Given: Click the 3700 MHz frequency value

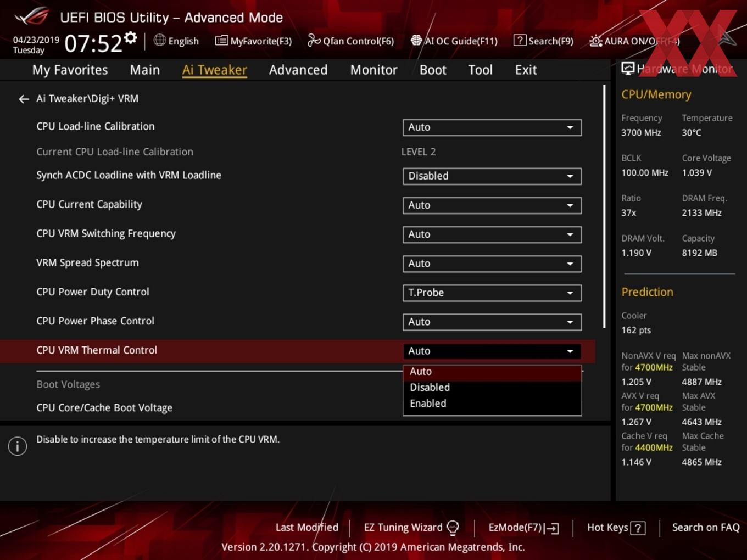Looking at the screenshot, I should click(x=641, y=133).
